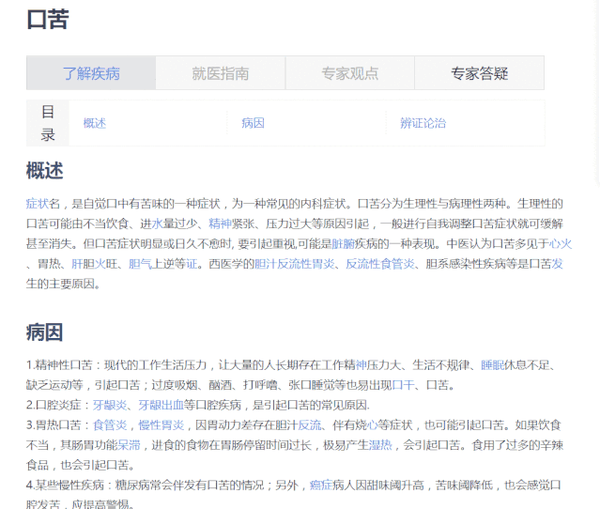Open the 反流性食管炎 link
600x509 pixels.
tap(380, 264)
